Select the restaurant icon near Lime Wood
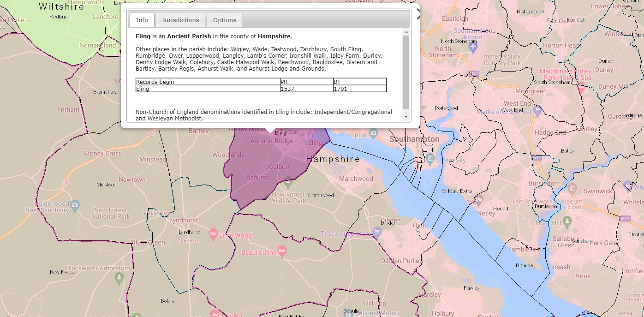Screen dimensions: 644x317 (x=213, y=234)
